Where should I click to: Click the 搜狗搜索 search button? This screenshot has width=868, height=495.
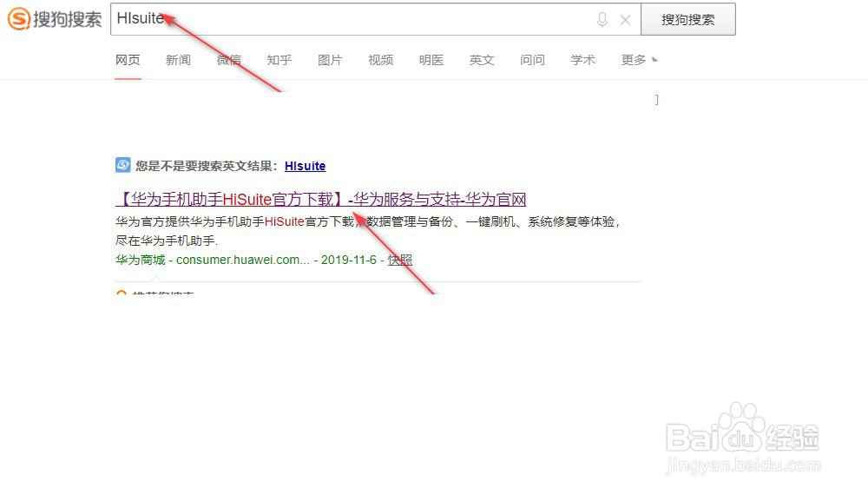click(688, 19)
